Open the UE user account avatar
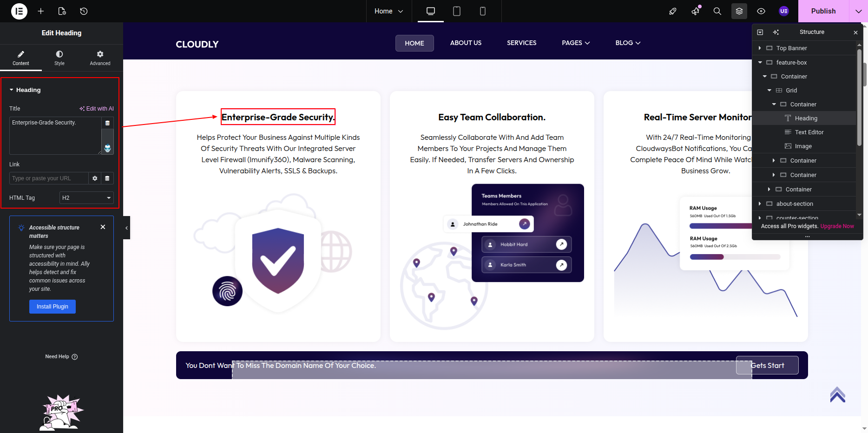868x433 pixels. (x=784, y=11)
